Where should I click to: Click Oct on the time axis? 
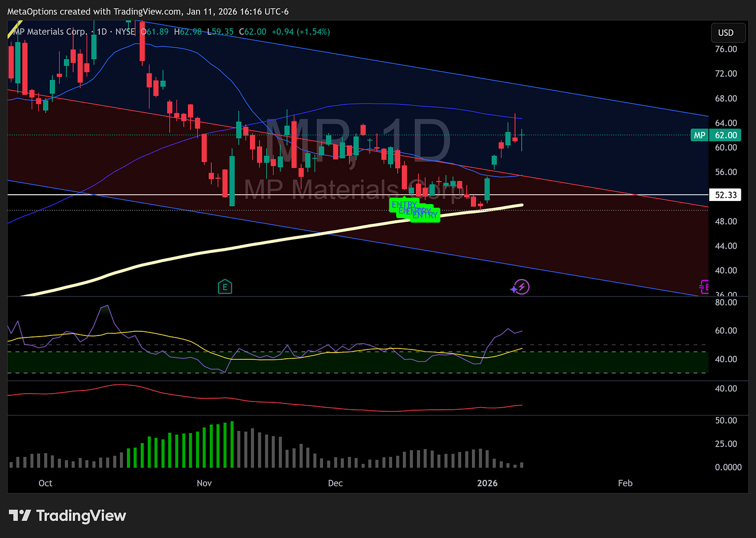45,483
